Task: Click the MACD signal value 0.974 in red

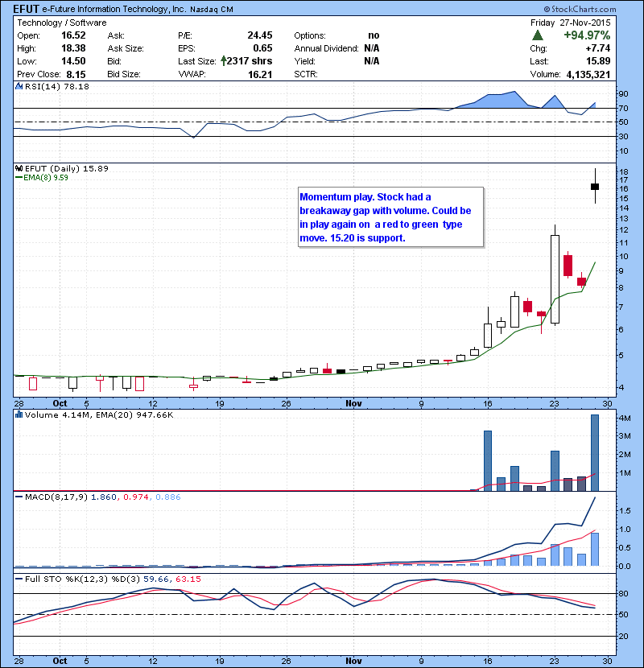Action: click(136, 497)
